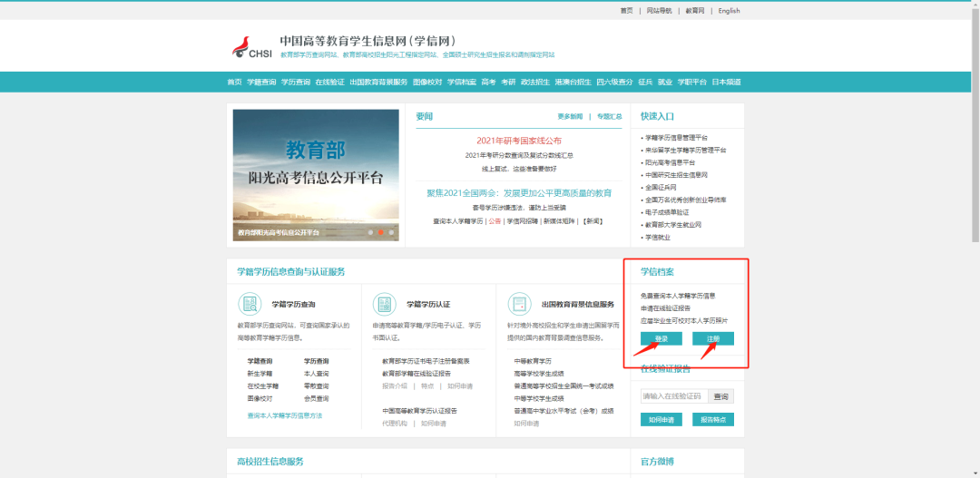Open 图像校对 in the teal navigation bar
This screenshot has width=980, height=478.
(427, 82)
